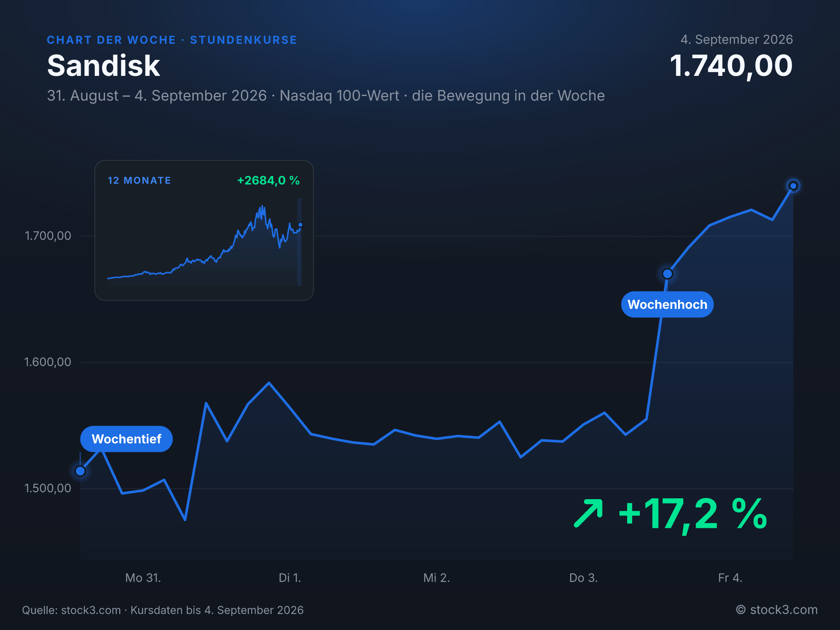840x630 pixels.
Task: Click the Do 3. x-axis label
Action: click(584, 578)
